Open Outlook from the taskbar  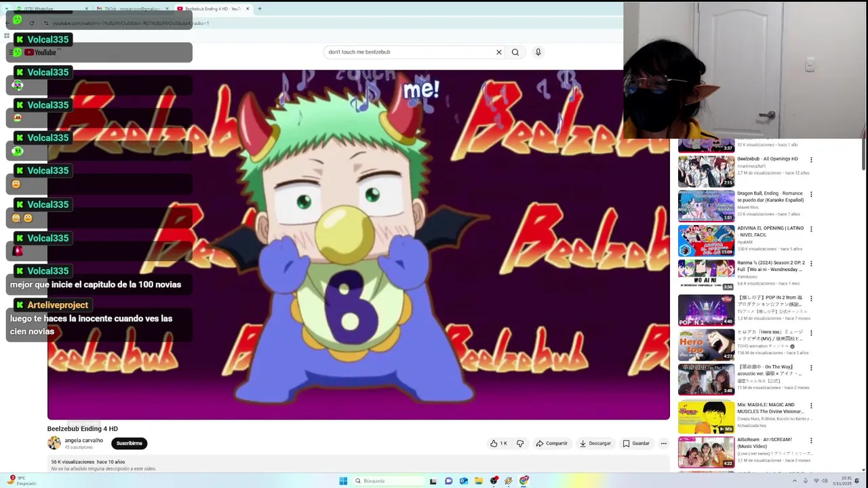coord(463,481)
